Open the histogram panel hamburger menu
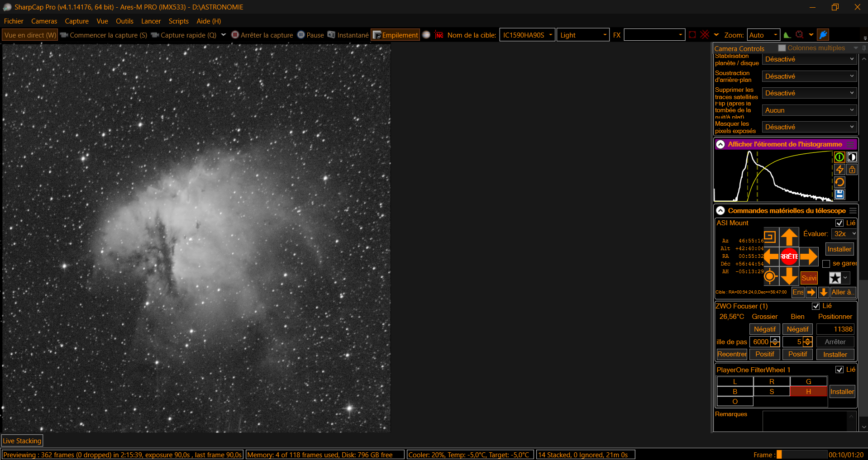Image resolution: width=868 pixels, height=460 pixels. [x=851, y=144]
